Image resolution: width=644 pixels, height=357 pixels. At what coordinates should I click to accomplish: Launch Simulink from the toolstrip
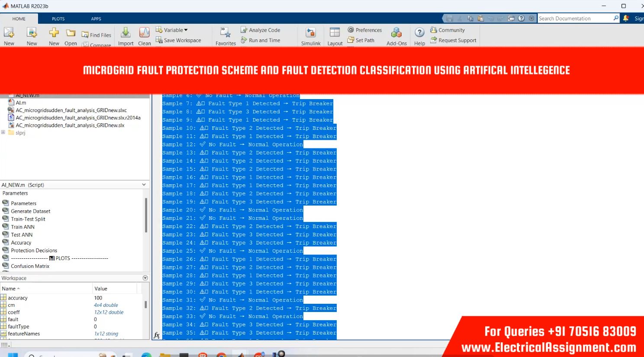[311, 33]
